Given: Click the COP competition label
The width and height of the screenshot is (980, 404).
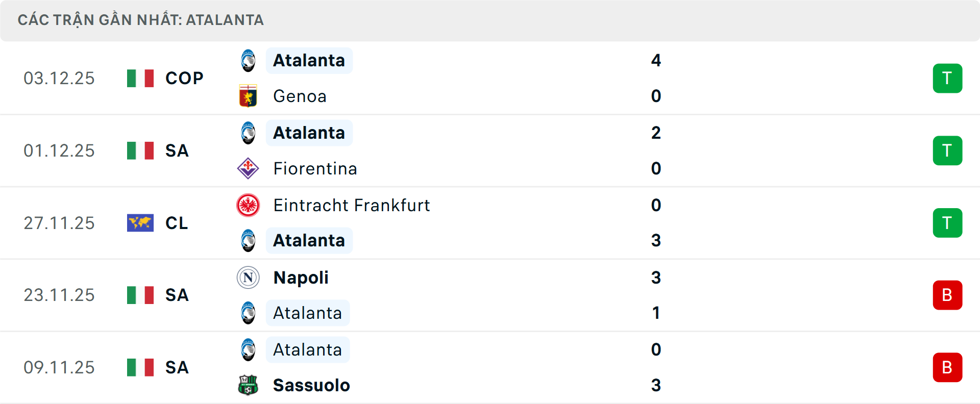Looking at the screenshot, I should click(x=184, y=78).
